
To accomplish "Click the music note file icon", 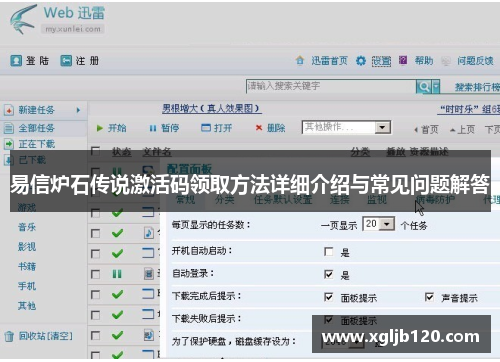I will [149, 233].
